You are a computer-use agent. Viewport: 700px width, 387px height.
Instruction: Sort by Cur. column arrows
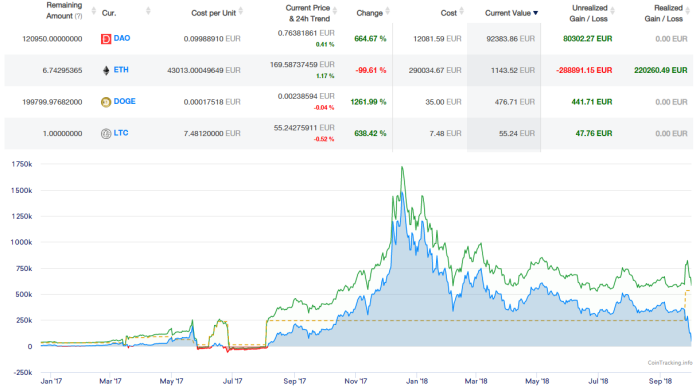(148, 11)
